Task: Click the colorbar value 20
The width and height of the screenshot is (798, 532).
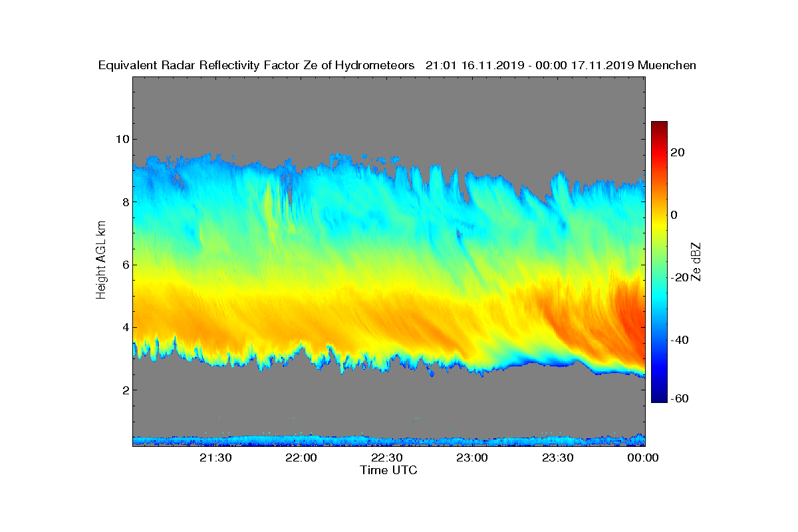Action: tap(678, 152)
